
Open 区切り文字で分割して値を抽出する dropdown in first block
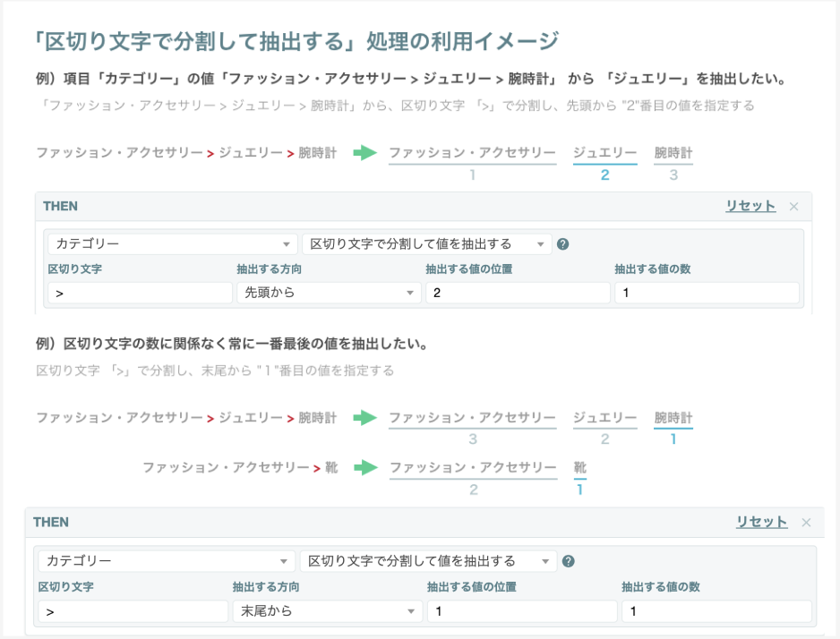tap(427, 244)
